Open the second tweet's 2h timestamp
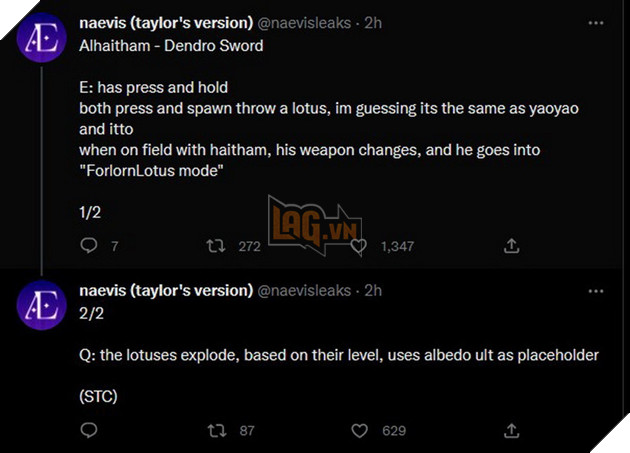The image size is (630, 453). tap(374, 291)
